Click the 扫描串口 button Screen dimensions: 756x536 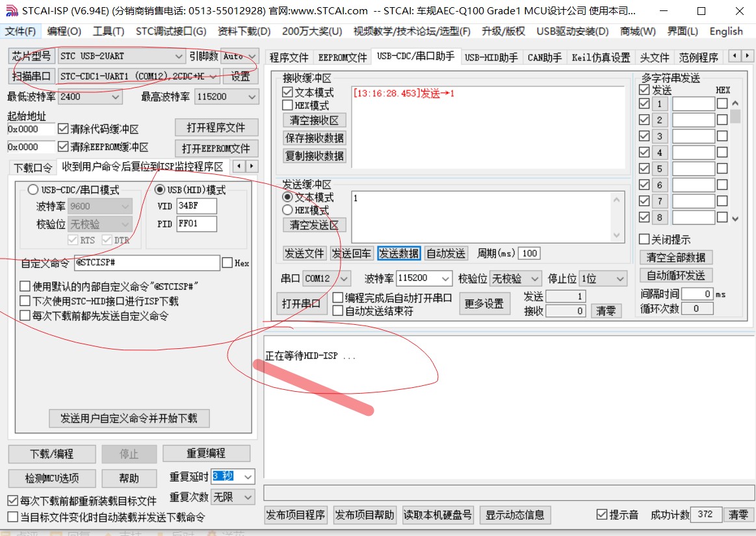click(32, 76)
